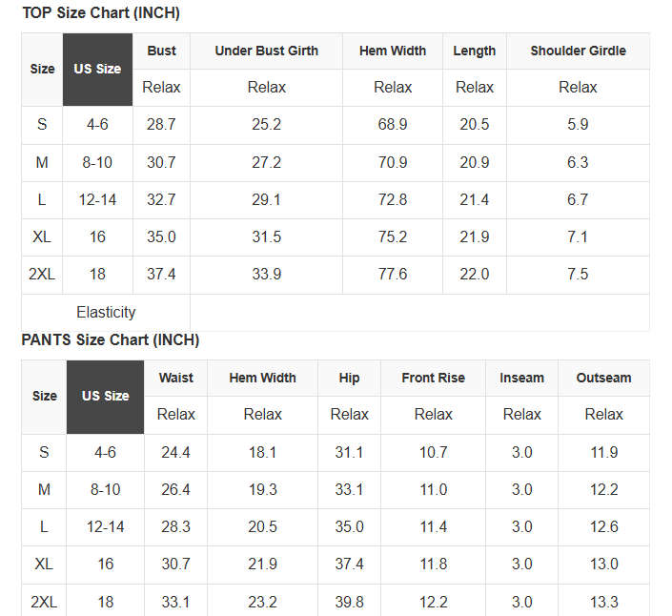Select the Inseam column header
Screen dimensions: 672x616
(x=522, y=378)
